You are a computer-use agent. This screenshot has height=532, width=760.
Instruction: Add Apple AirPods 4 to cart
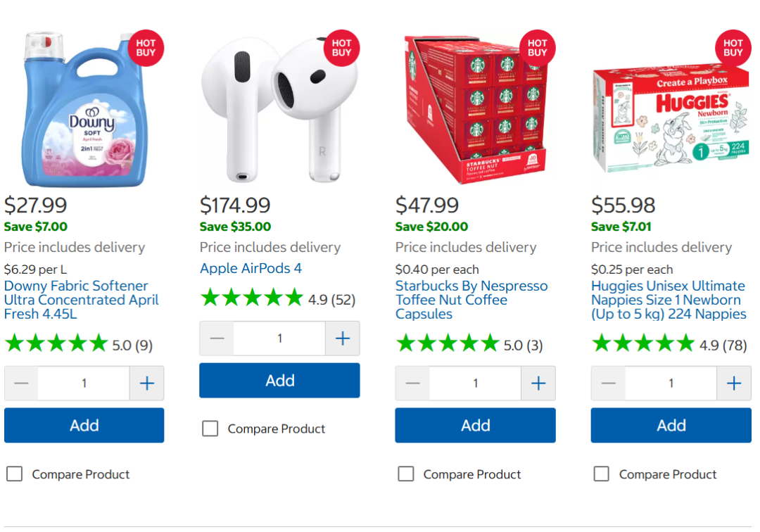click(279, 381)
